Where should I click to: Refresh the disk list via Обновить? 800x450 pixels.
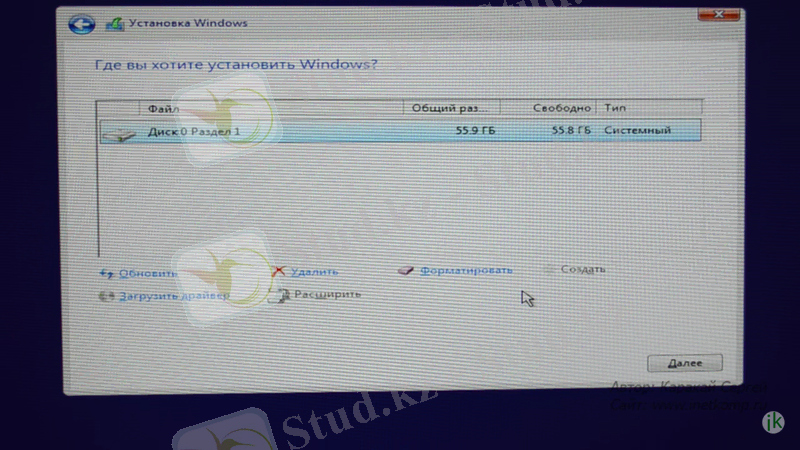pyautogui.click(x=148, y=273)
